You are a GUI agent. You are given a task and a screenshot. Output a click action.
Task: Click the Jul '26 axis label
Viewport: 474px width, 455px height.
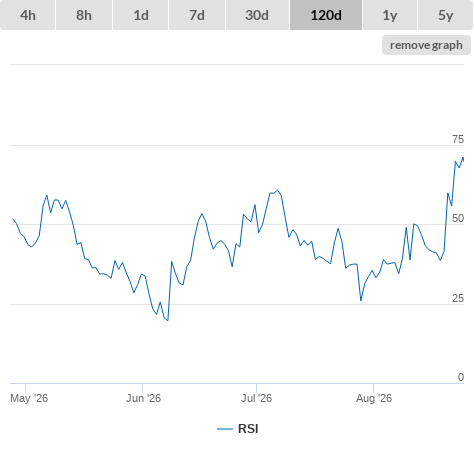tap(256, 398)
